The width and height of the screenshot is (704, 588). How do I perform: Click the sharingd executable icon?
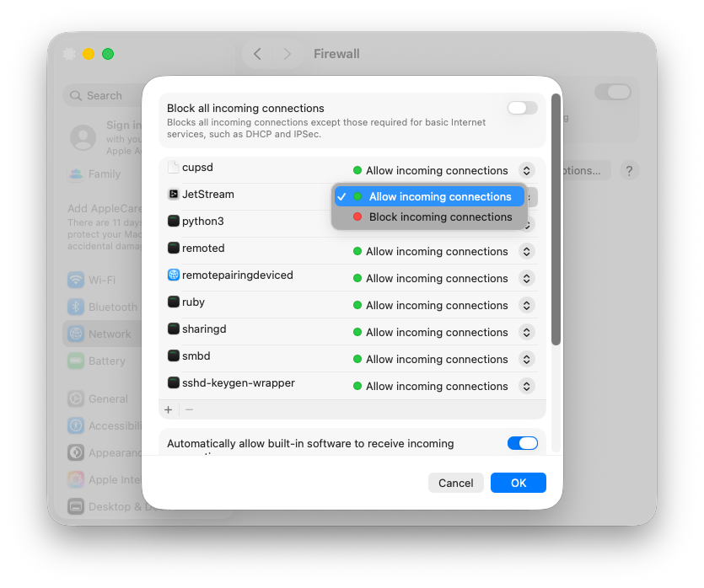[x=174, y=329]
